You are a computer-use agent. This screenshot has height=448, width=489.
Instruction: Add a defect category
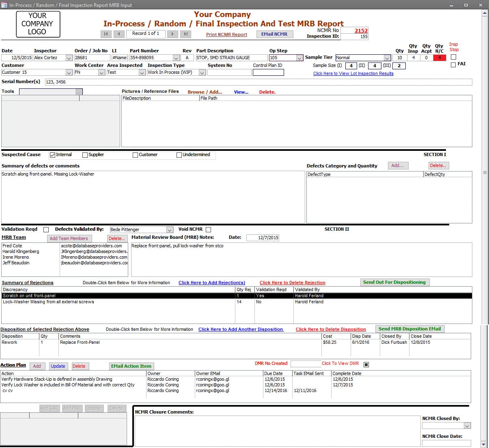pos(398,165)
